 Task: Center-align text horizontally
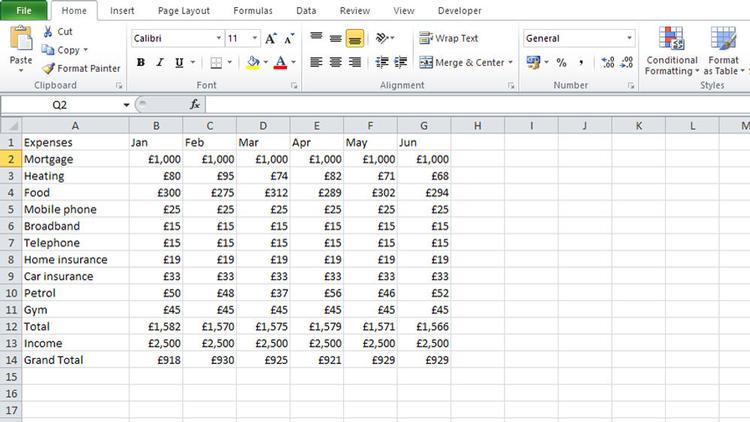[x=335, y=62]
